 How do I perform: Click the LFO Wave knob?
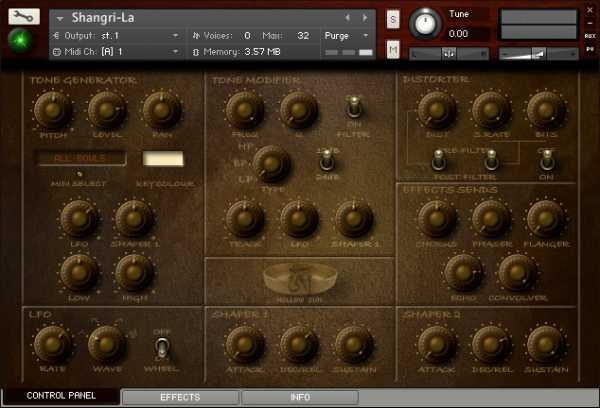[x=107, y=344]
